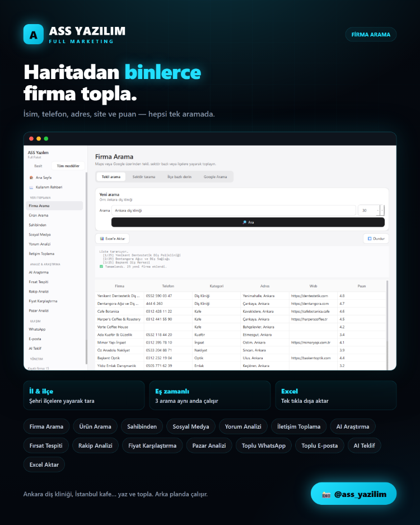This screenshot has width=420, height=525.
Task: Open Ürün Arama in the sidebar
Action: pos(54,215)
